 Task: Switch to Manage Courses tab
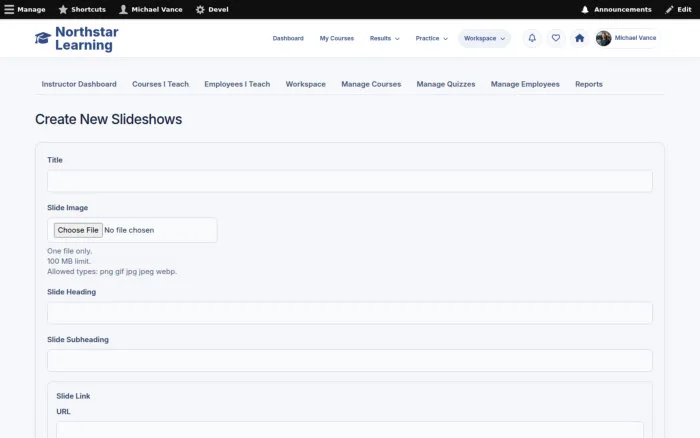pyautogui.click(x=371, y=84)
